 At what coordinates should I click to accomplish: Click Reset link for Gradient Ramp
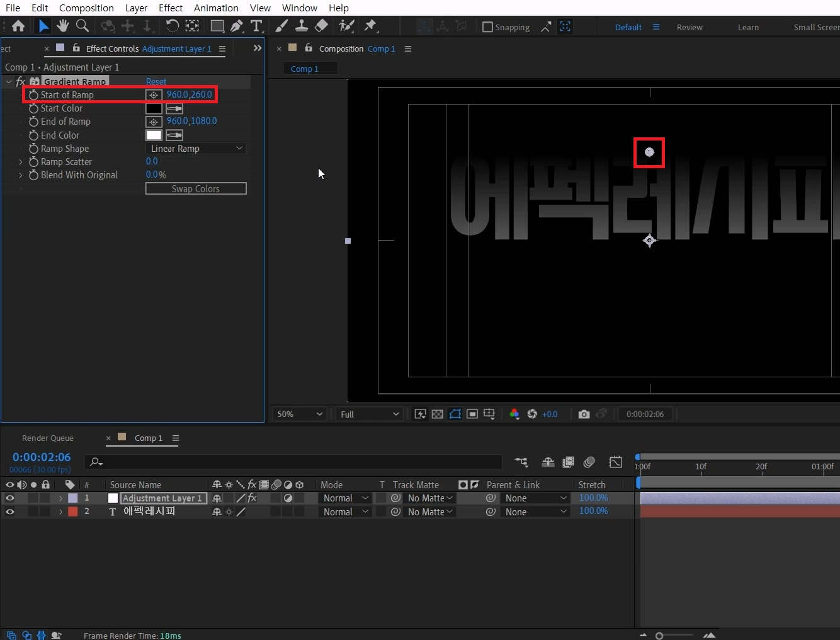pyautogui.click(x=156, y=81)
